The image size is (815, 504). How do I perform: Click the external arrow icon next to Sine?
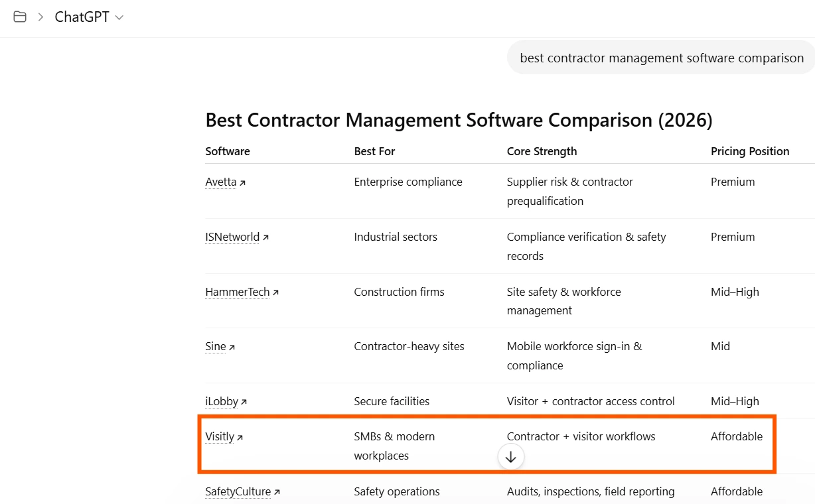(232, 347)
